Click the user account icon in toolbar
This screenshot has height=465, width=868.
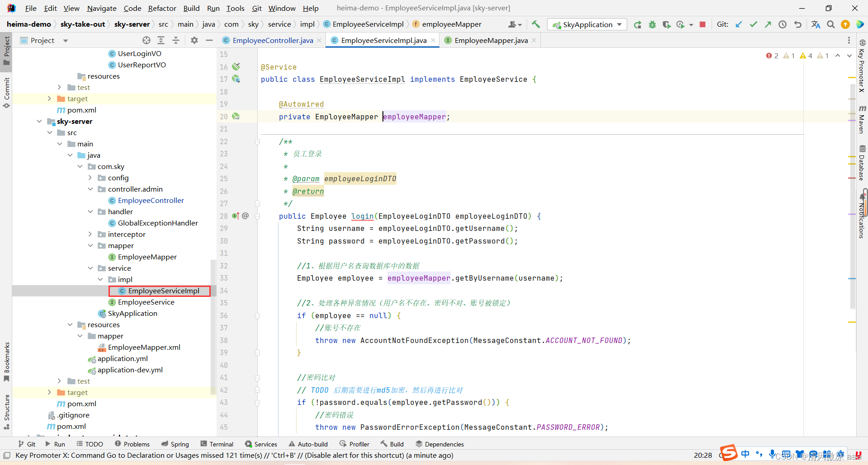pyautogui.click(x=515, y=24)
